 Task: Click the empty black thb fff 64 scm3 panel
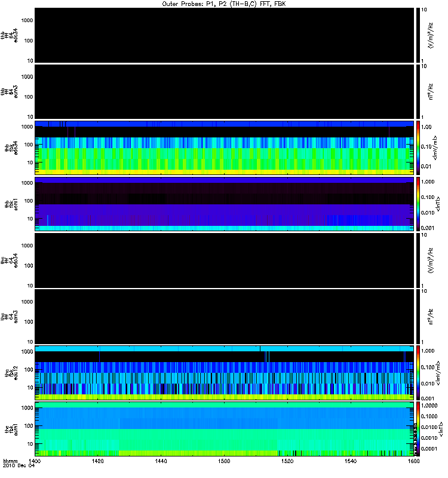pyautogui.click(x=225, y=91)
